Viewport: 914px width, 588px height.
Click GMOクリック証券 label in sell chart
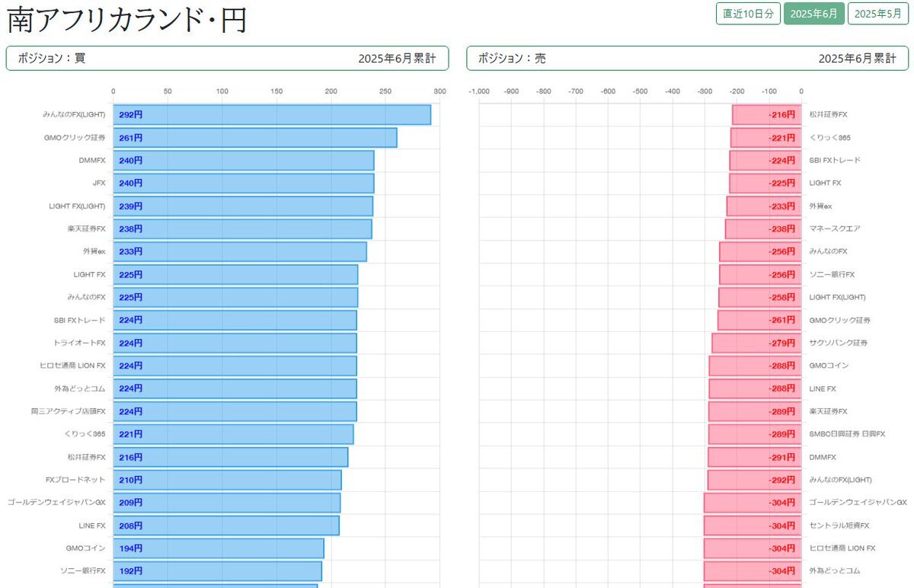tap(840, 320)
